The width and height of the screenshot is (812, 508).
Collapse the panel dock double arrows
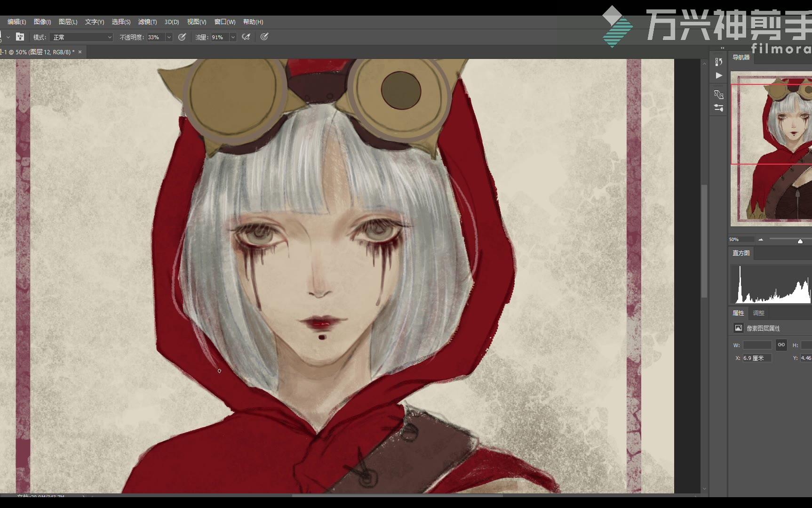click(723, 48)
